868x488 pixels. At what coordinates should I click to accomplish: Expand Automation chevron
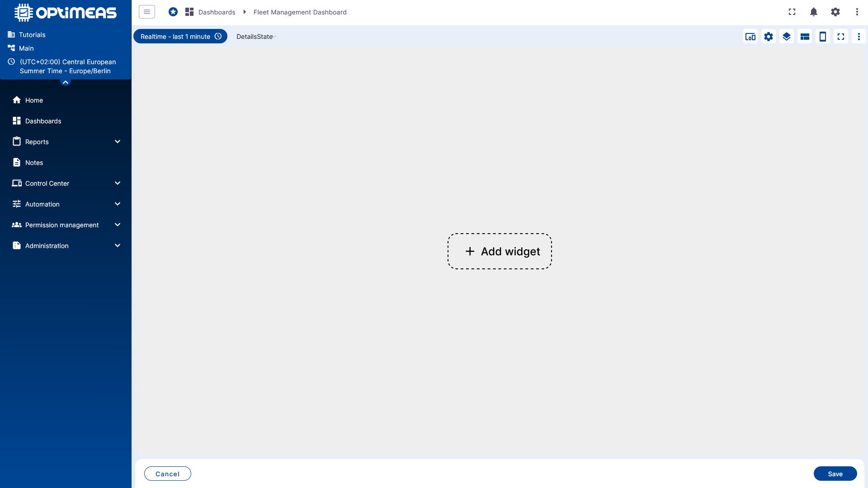coord(118,204)
